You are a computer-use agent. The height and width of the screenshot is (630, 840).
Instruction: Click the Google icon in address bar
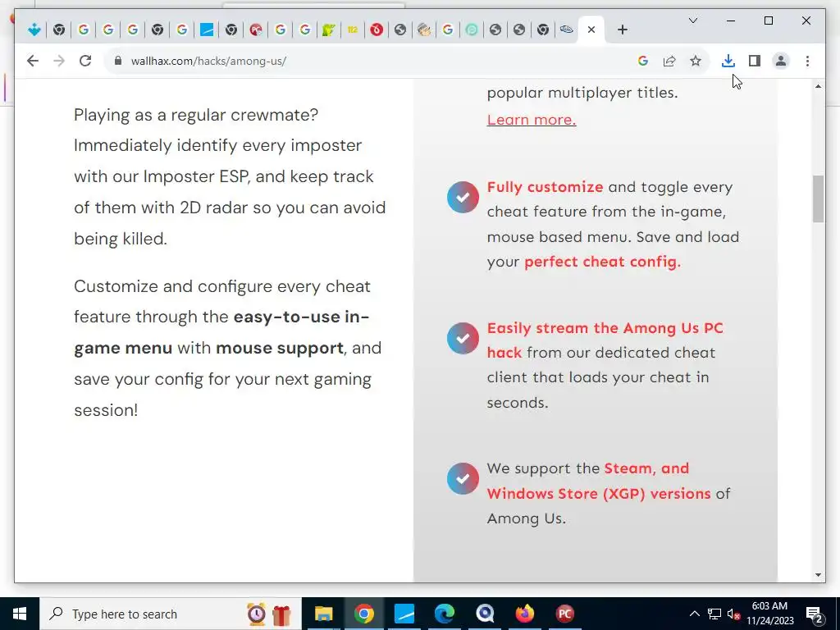(x=643, y=61)
